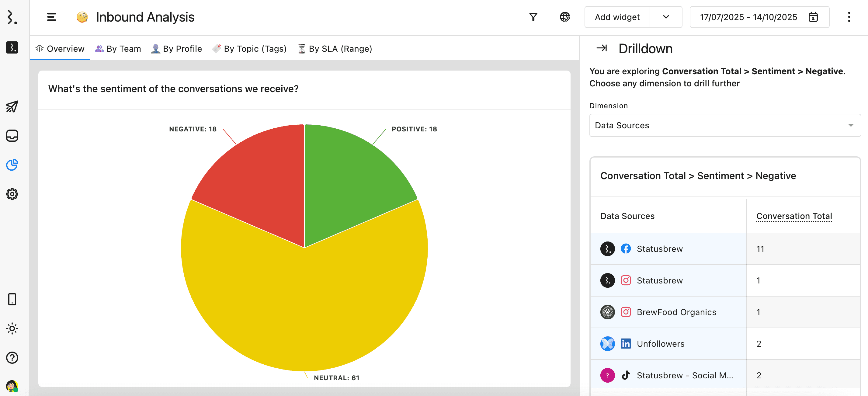Select the Unfollowers LinkedIn table row

pyautogui.click(x=661, y=343)
